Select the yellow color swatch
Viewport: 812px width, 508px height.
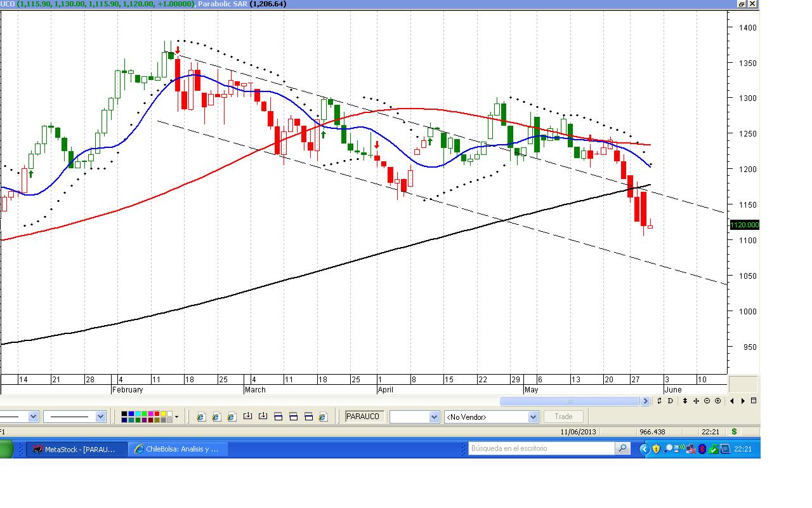163,413
